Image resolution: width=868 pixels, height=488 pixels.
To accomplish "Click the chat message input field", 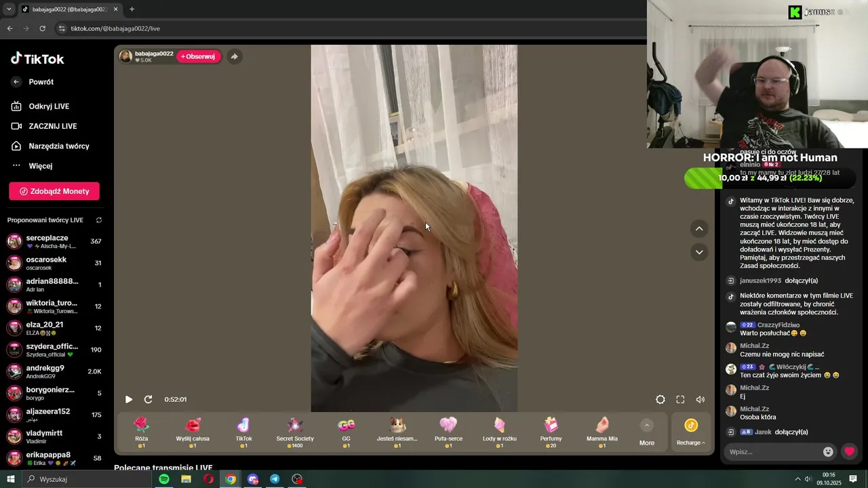I will [x=773, y=451].
